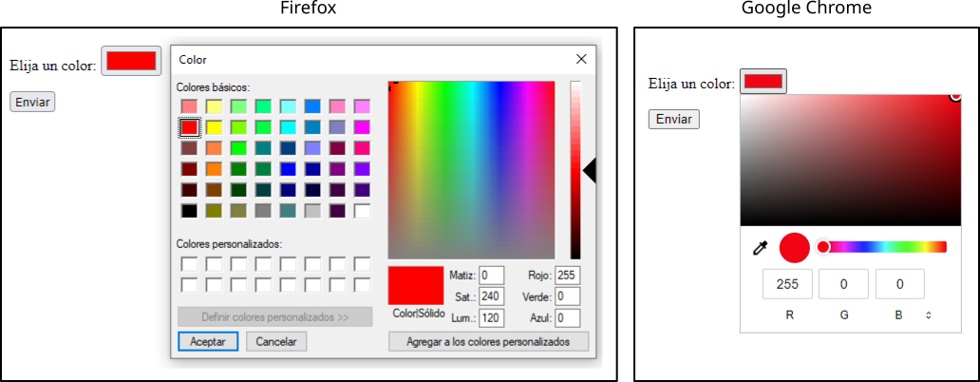Image resolution: width=980 pixels, height=382 pixels.
Task: Click the 'Color' dialog title
Action: (x=193, y=60)
